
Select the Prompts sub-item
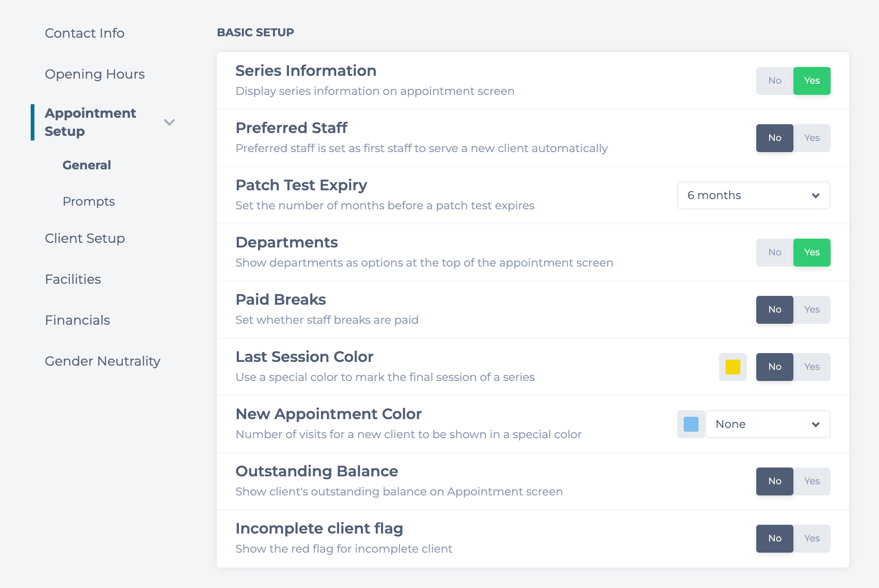[89, 201]
